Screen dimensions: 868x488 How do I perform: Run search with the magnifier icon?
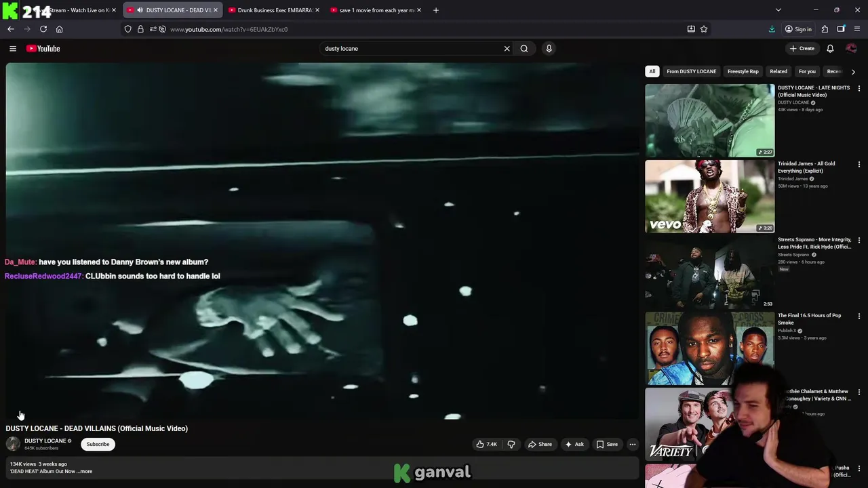click(x=524, y=48)
